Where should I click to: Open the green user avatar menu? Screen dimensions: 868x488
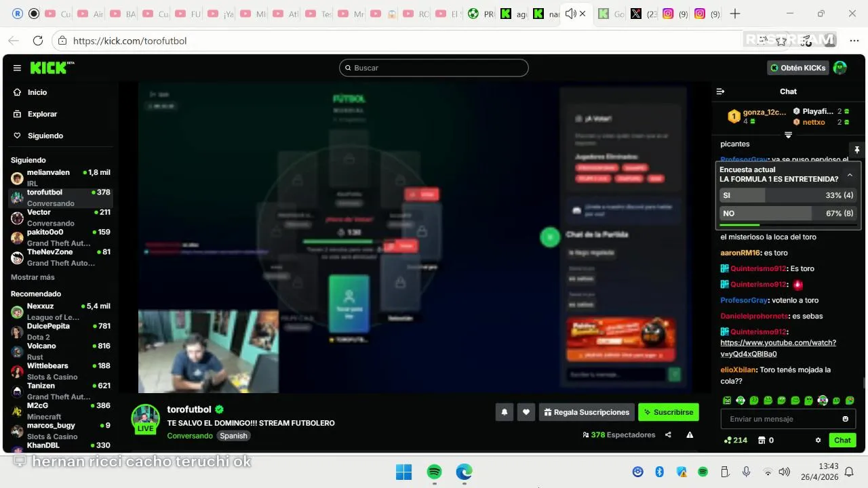(x=840, y=68)
